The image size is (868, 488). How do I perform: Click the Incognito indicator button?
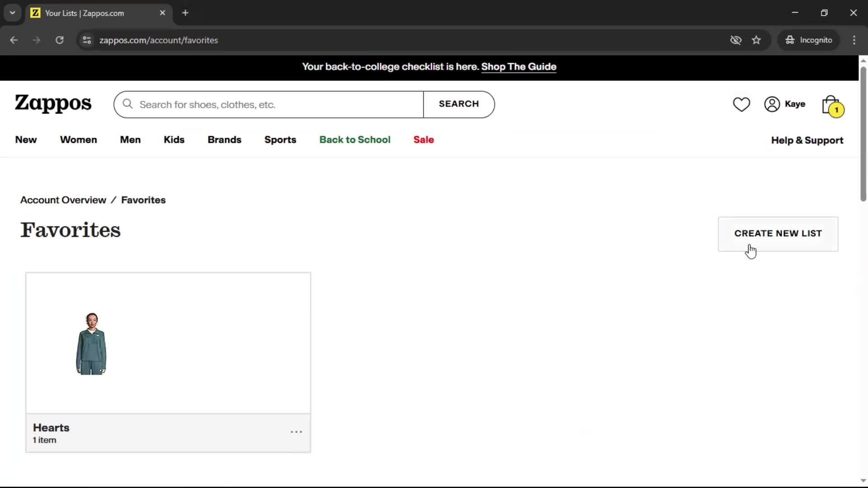point(808,40)
